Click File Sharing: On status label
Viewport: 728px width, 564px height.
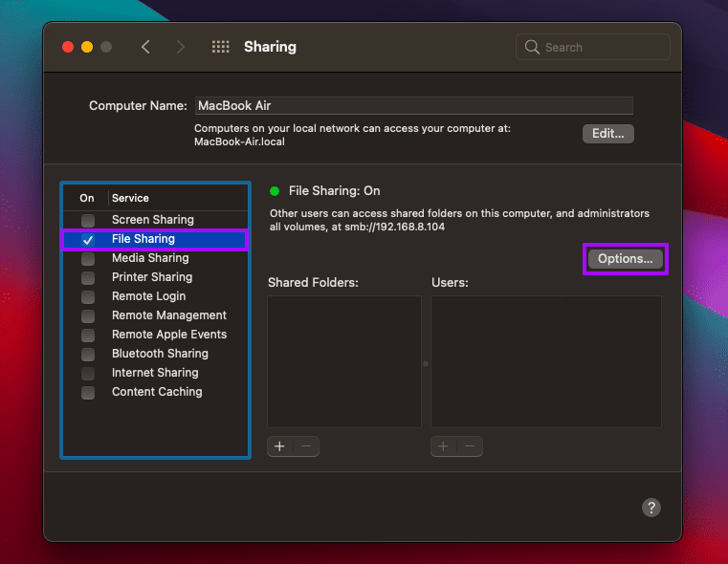(334, 191)
